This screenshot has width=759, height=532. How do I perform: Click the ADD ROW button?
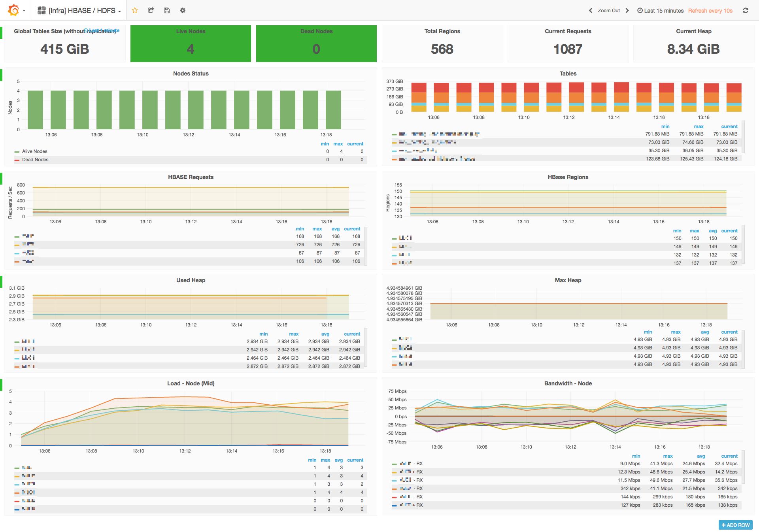point(735,525)
